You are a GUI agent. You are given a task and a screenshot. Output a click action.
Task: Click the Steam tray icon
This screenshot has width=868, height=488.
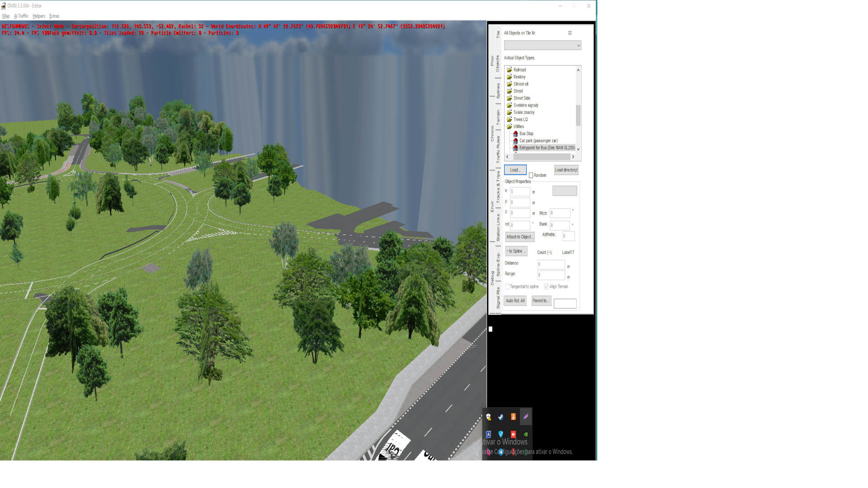click(x=501, y=417)
